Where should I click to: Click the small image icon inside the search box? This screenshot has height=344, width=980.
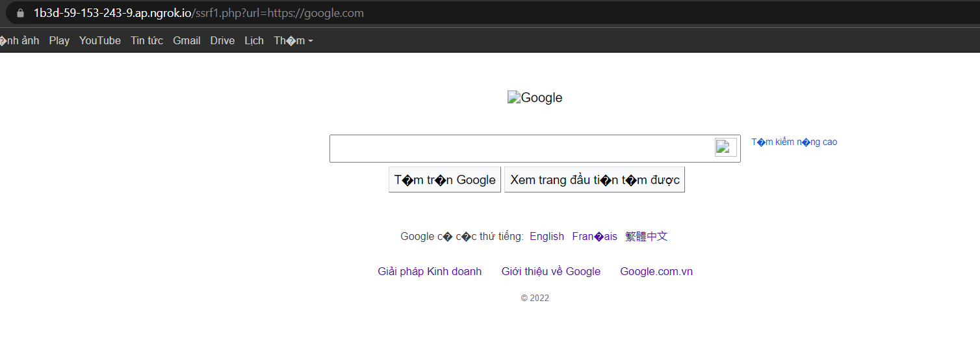tap(725, 148)
